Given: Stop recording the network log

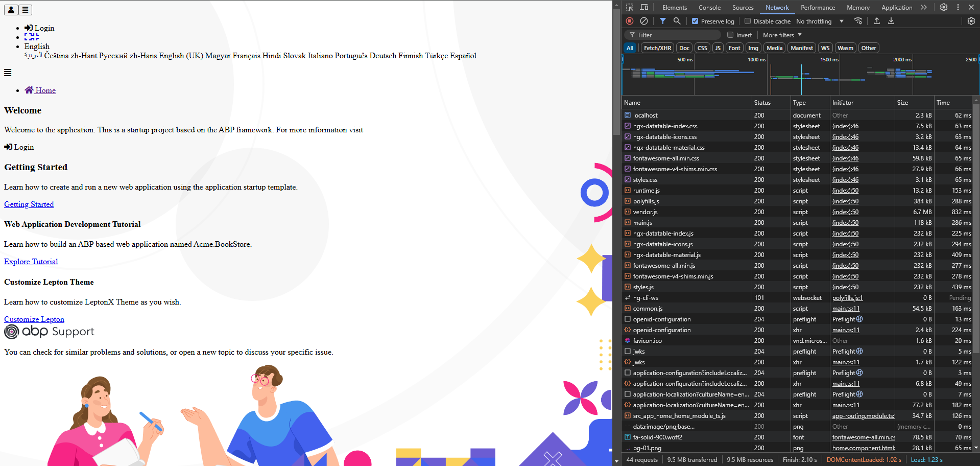Looking at the screenshot, I should coord(630,21).
